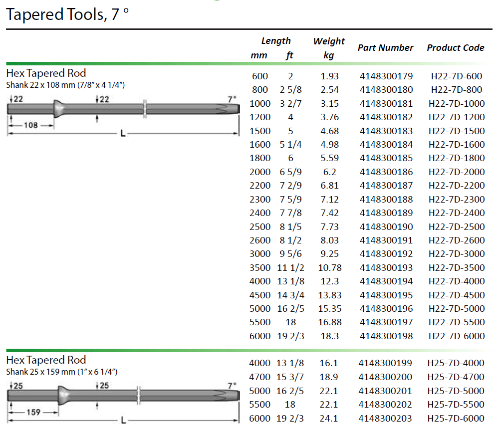Click the 1.93 kg weight value
The width and height of the screenshot is (496, 448).
pos(329,76)
